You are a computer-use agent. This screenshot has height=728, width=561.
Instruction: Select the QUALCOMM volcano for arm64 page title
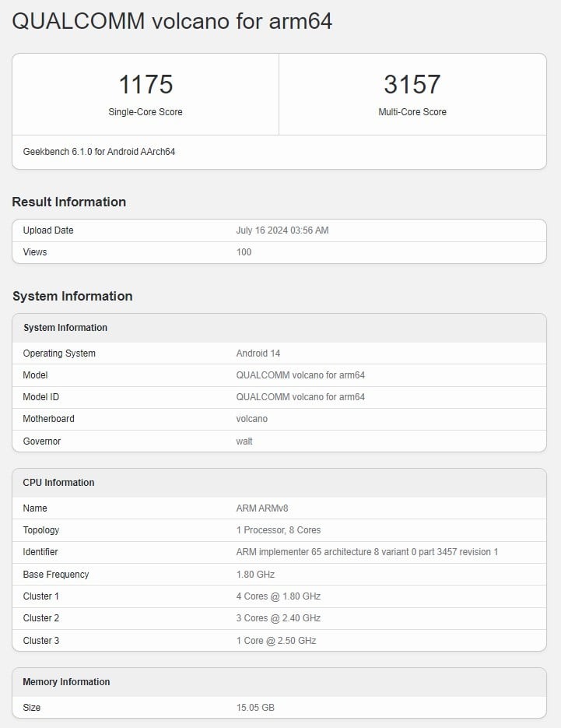tap(172, 21)
